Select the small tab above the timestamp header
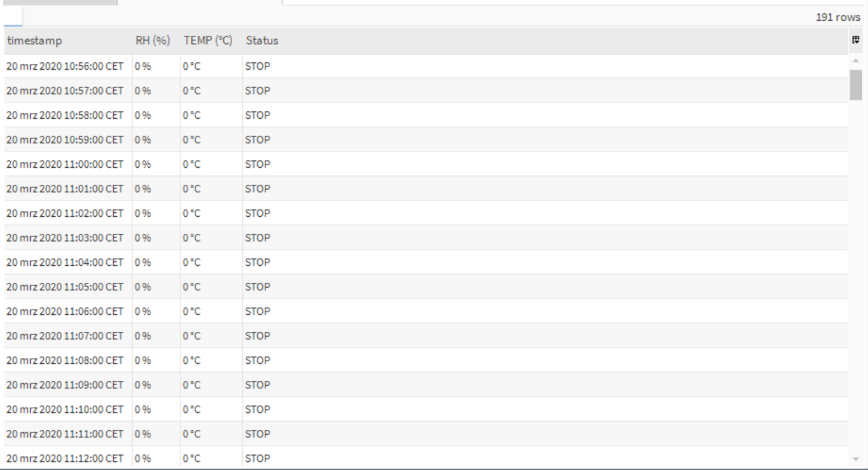868x470 pixels. (13, 17)
